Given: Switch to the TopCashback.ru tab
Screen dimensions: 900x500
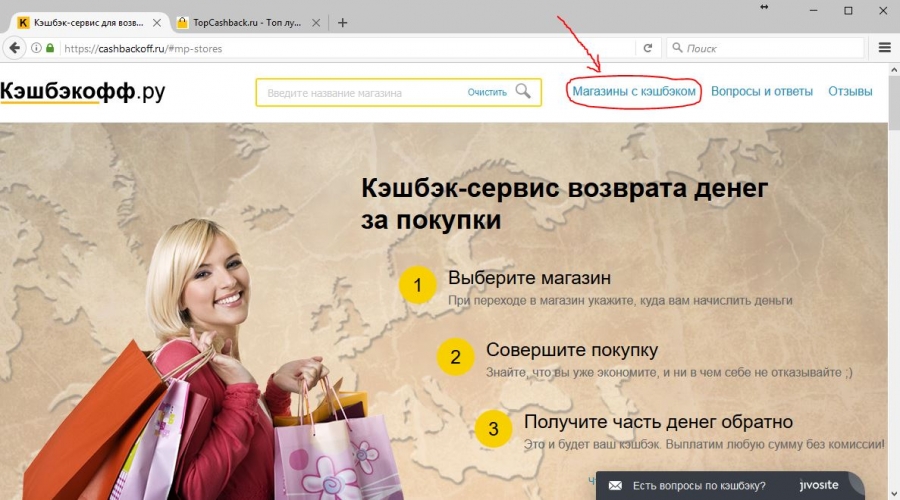Looking at the screenshot, I should (247, 23).
